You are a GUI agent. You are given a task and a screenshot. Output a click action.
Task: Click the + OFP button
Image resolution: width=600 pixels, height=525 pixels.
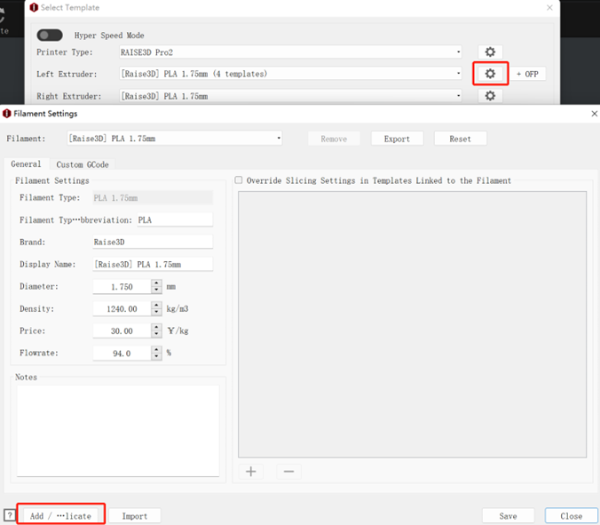pyautogui.click(x=531, y=74)
